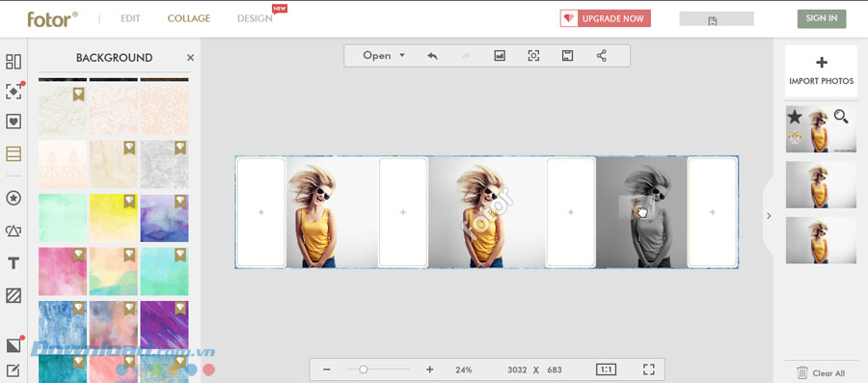
Task: Open the star sticker tool
Action: coord(14,198)
